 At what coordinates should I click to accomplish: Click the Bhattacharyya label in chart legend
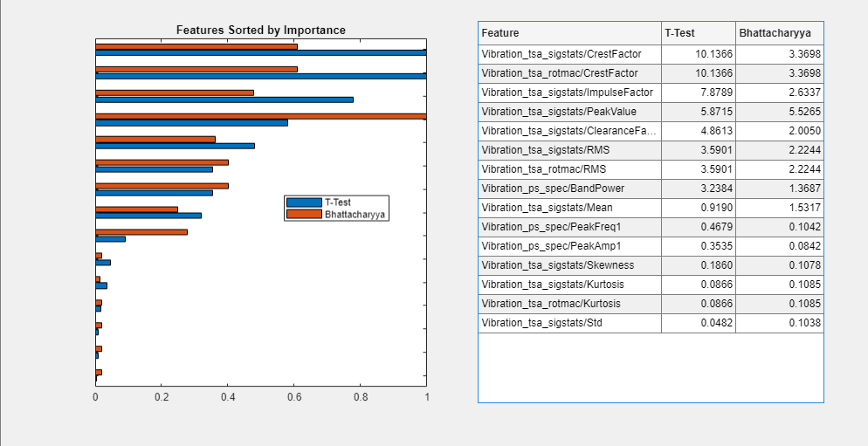(x=355, y=213)
